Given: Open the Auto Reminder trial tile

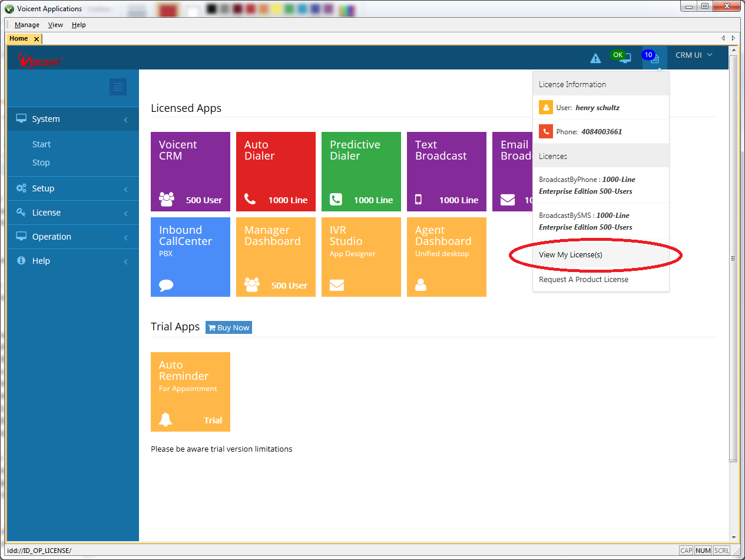Looking at the screenshot, I should pyautogui.click(x=190, y=392).
